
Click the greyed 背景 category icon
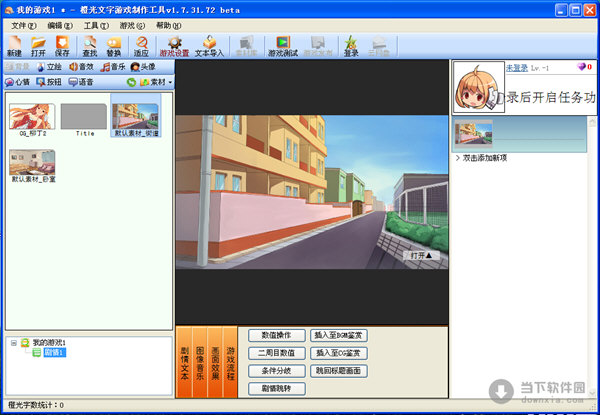point(18,67)
